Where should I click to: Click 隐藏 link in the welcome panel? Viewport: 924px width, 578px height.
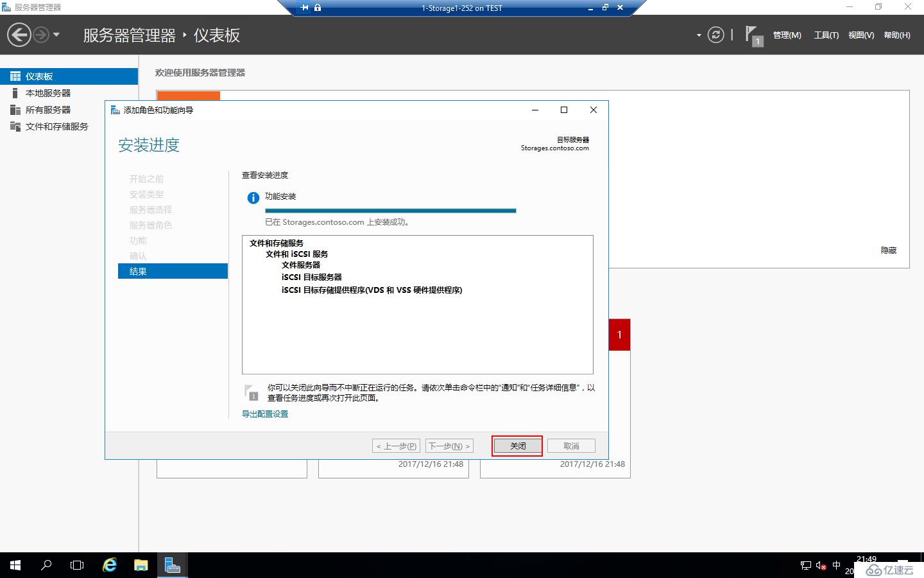coord(889,250)
